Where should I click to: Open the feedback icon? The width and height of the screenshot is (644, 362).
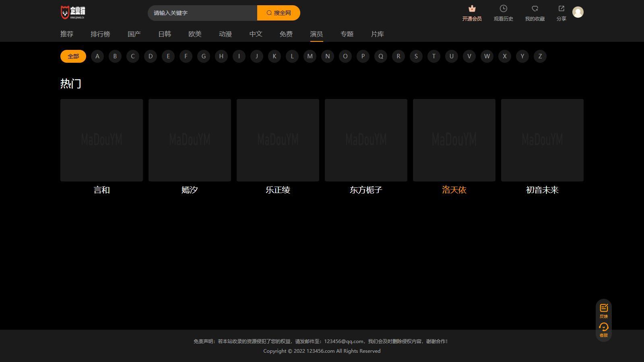[604, 308]
